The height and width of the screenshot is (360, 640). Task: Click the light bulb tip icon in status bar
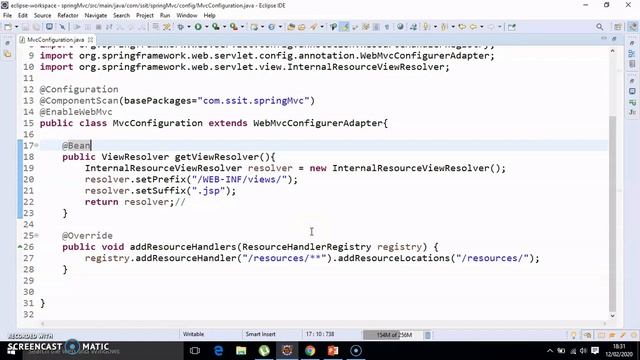click(x=573, y=335)
